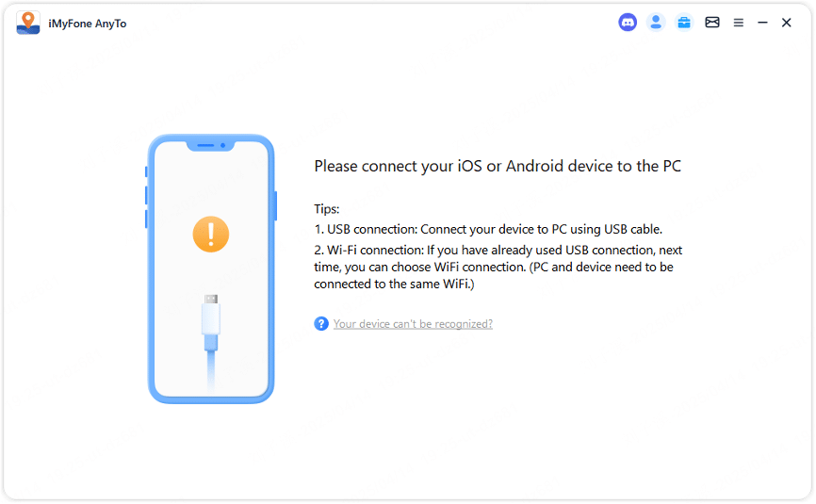Click the "Tips:" label
Screen dimensions: 816x504
[327, 209]
